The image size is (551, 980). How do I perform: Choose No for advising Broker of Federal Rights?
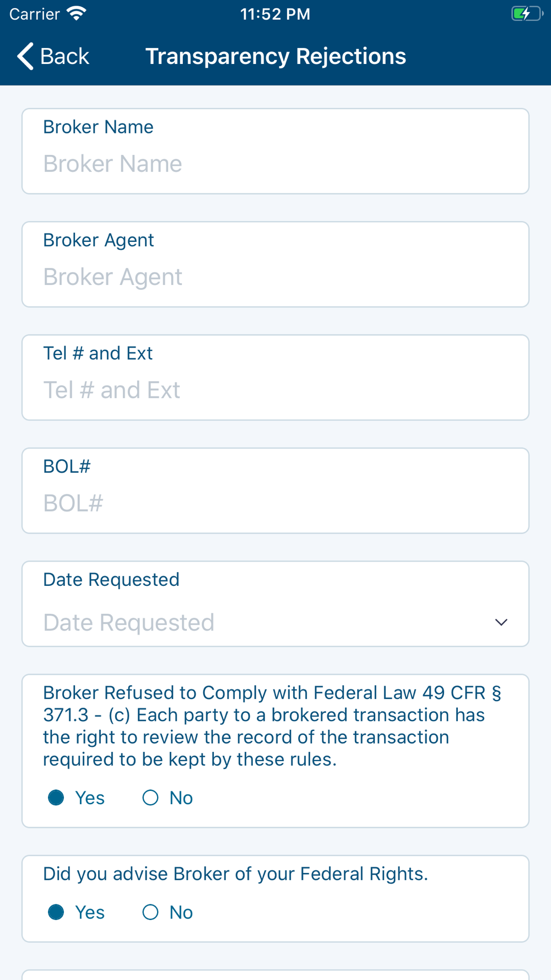[150, 912]
